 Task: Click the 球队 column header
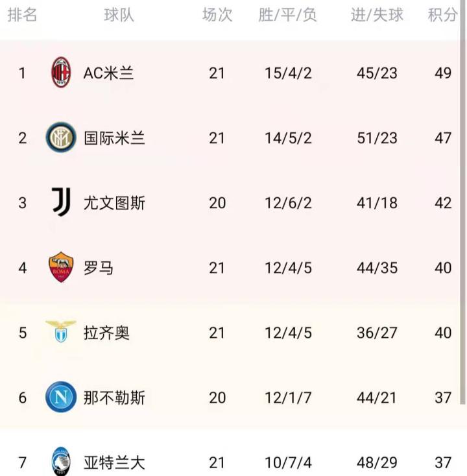tap(119, 15)
